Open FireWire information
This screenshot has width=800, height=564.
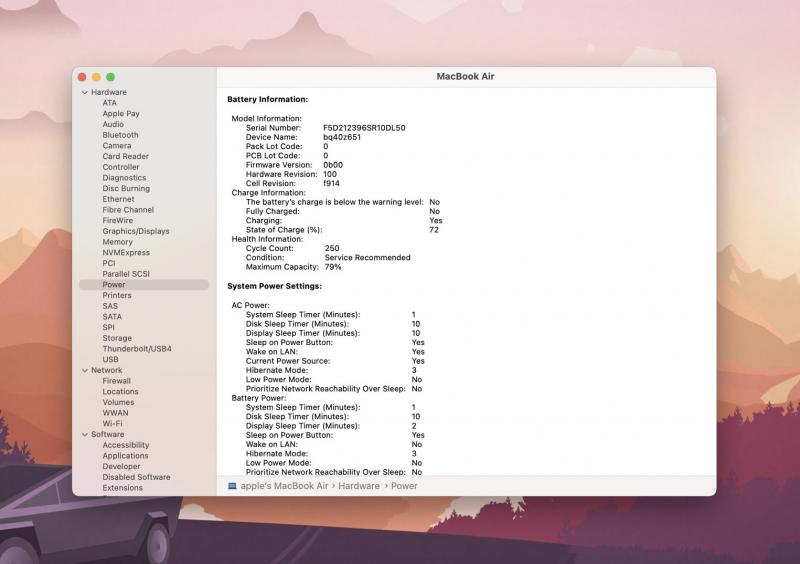117,221
